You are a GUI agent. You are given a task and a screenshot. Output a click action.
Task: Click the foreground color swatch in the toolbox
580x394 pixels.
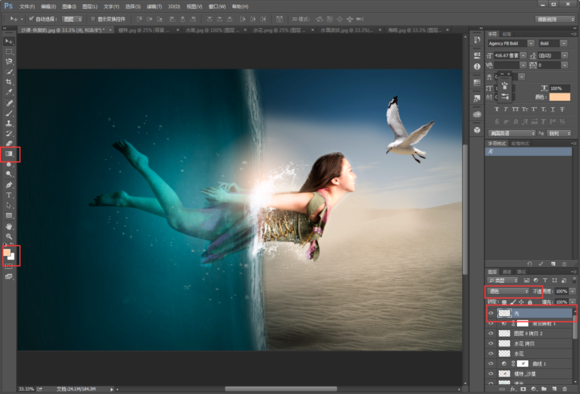[7, 252]
